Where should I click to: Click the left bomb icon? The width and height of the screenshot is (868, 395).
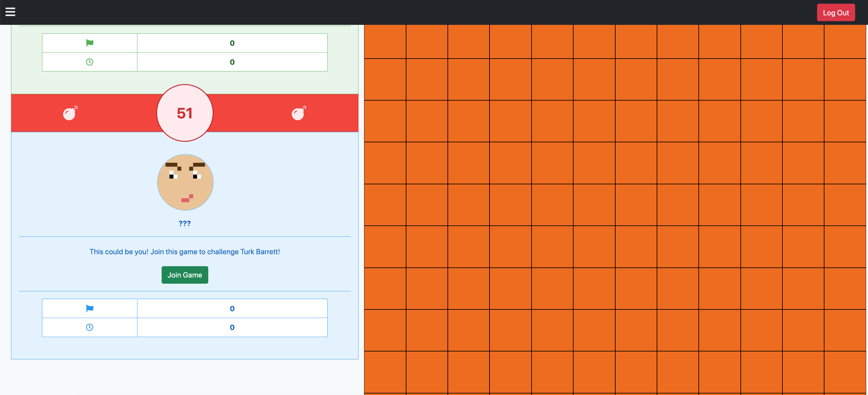(x=70, y=113)
